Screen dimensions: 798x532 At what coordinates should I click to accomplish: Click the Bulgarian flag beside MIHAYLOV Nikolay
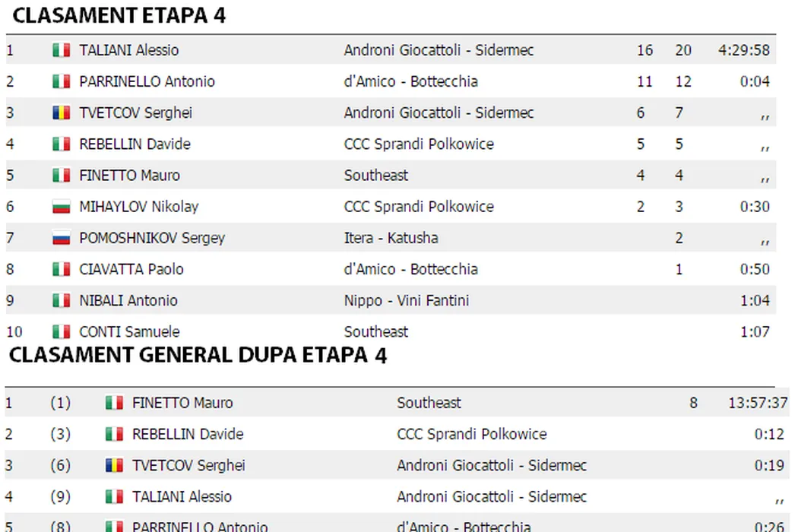coord(61,207)
